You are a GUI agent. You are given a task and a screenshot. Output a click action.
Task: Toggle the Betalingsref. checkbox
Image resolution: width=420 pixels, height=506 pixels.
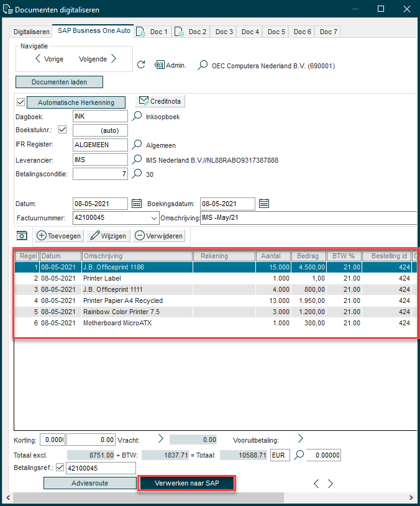[x=60, y=468]
